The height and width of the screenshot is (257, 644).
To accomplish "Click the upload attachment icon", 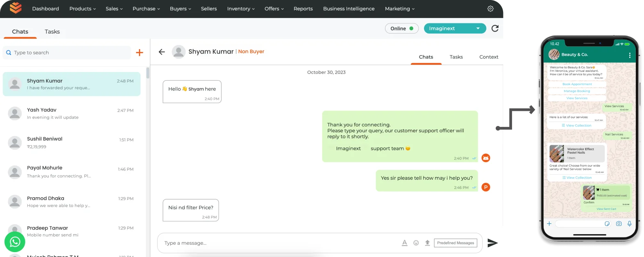I will coord(427,243).
